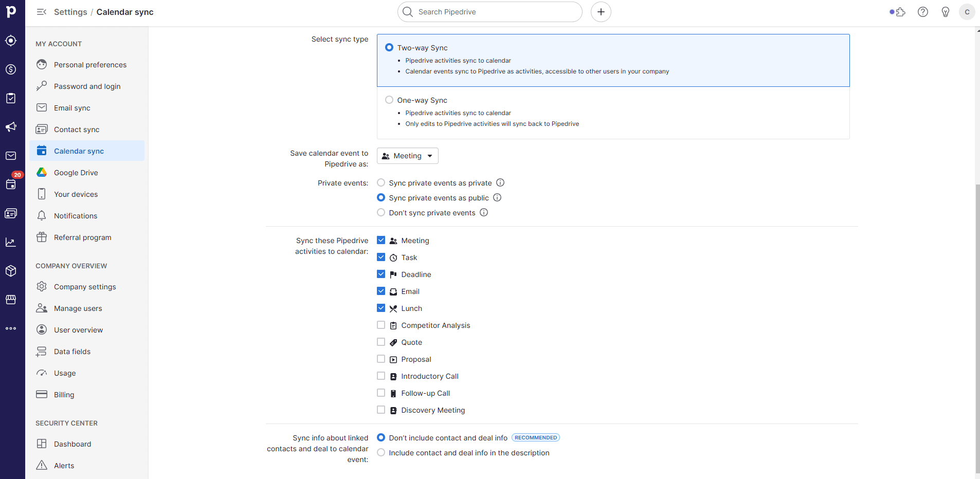Screen dimensions: 980x479
Task: Choose Sync private events as private
Action: tap(381, 182)
